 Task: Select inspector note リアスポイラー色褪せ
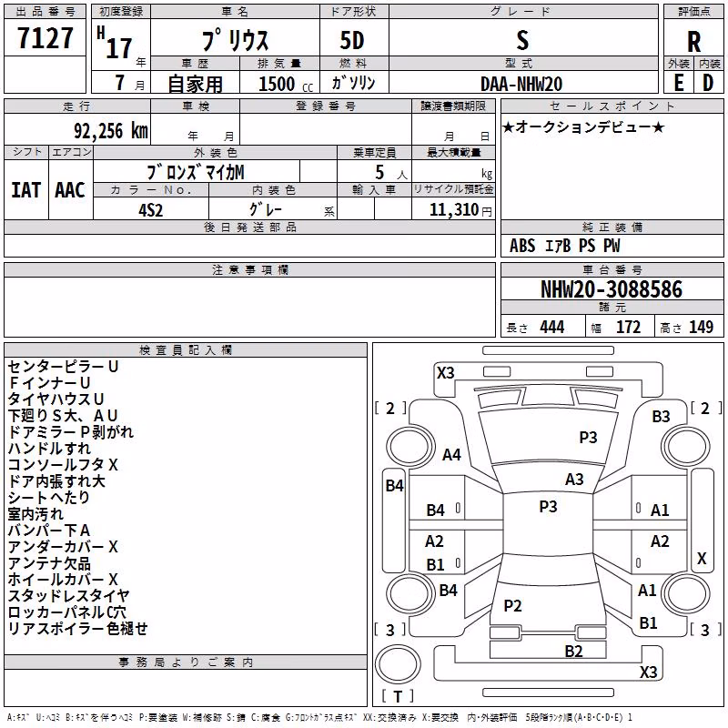pos(78,628)
